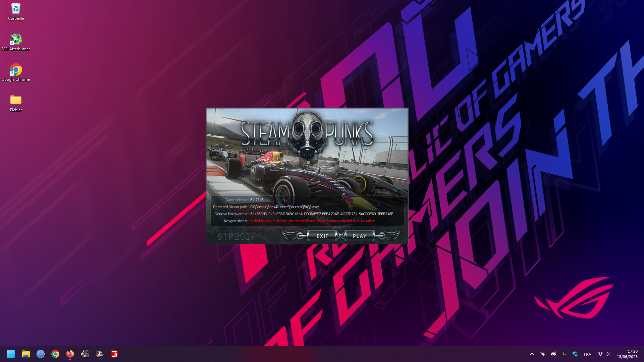Screen dimensions: 644x362
Task: Open the Windows Start menu
Action: click(x=11, y=354)
